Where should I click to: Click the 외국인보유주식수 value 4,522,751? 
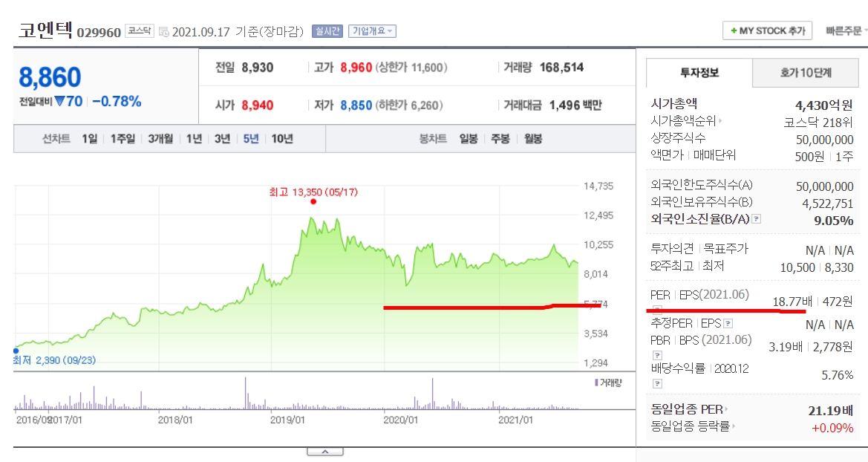point(828,204)
